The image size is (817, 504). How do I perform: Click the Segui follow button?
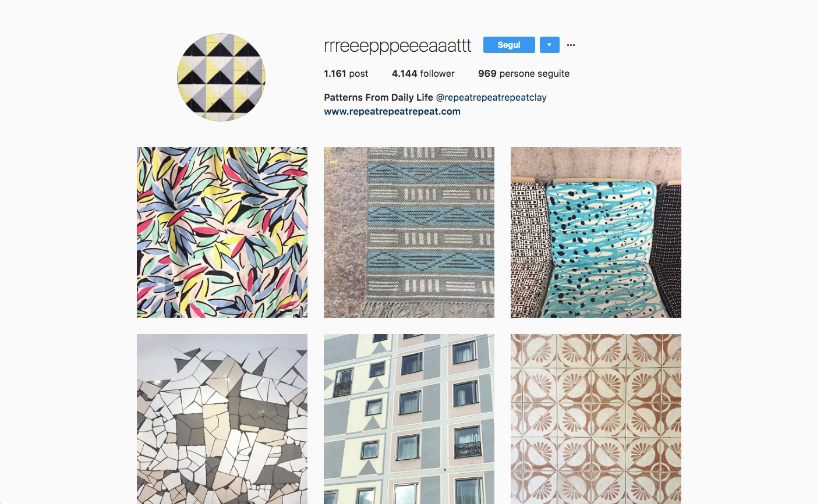pos(509,45)
